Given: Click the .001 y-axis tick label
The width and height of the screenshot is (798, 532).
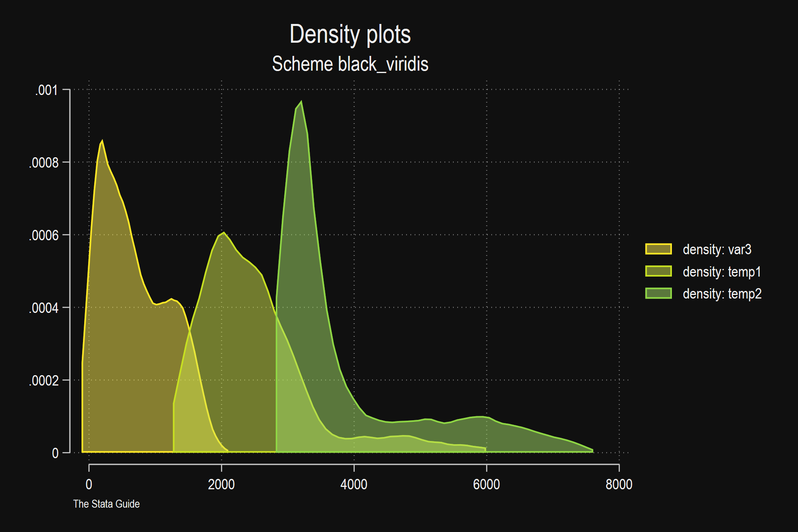Looking at the screenshot, I should [47, 90].
